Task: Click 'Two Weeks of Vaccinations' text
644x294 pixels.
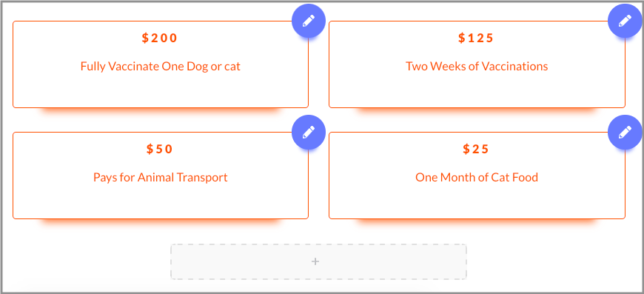Action: pos(477,66)
